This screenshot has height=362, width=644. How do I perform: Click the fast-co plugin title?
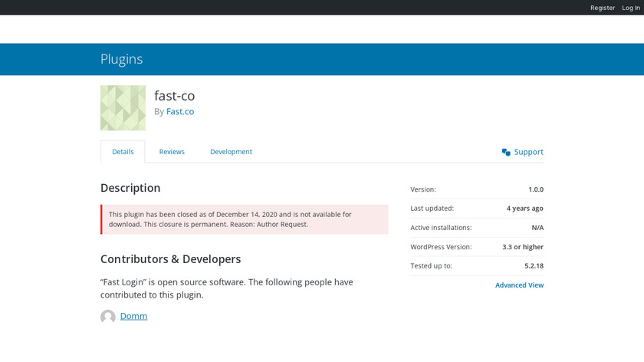point(174,96)
